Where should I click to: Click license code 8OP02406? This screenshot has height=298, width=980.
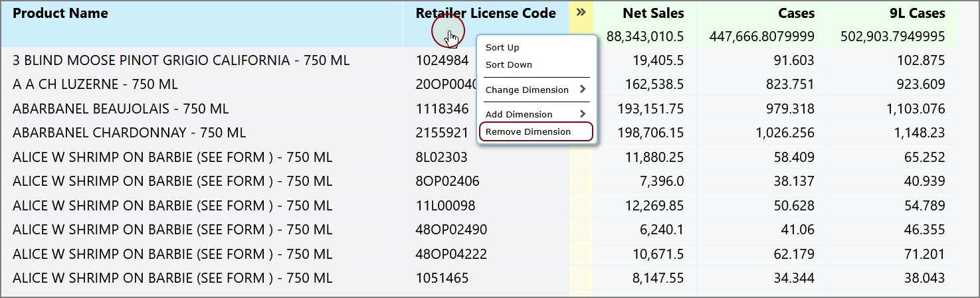[447, 181]
